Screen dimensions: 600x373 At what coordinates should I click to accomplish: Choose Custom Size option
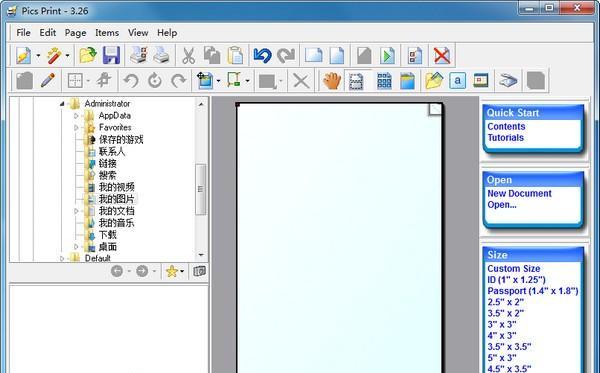[514, 269]
